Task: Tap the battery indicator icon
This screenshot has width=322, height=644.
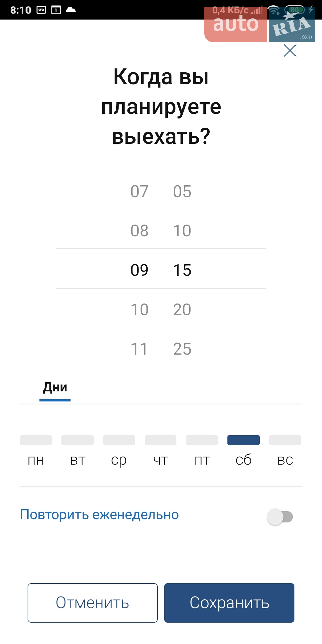Action: (294, 10)
